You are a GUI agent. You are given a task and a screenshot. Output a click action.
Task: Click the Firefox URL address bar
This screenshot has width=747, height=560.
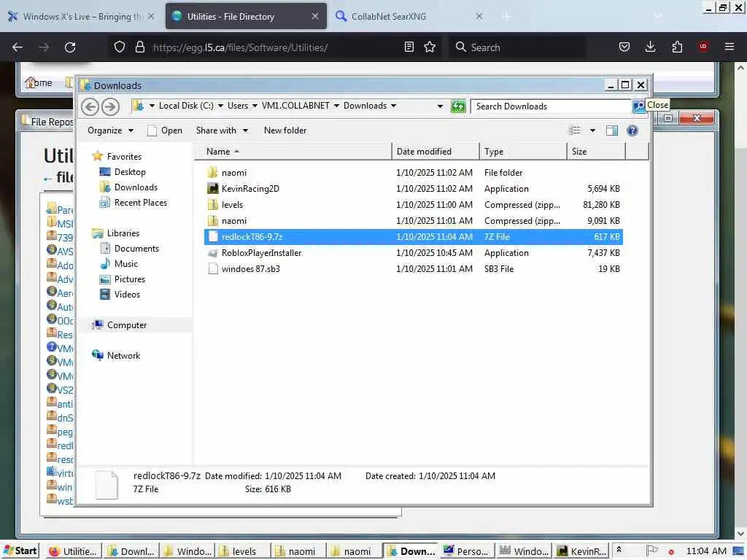click(276, 47)
